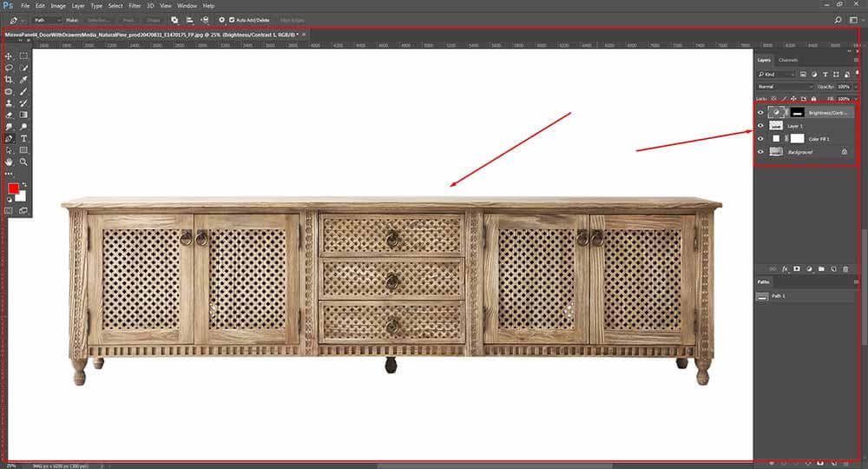Select the Eraser tool
Viewport: 868px width, 469px height.
9,116
